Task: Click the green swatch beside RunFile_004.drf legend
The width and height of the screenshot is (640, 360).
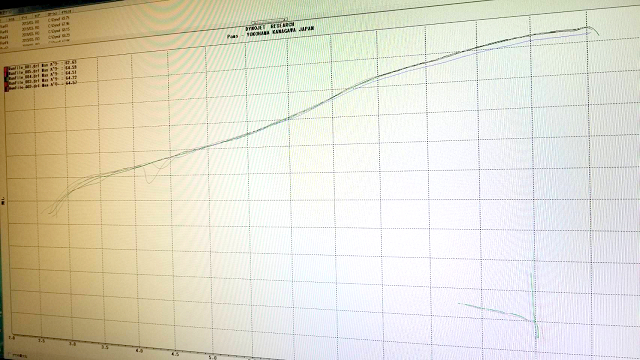Action: point(6,79)
